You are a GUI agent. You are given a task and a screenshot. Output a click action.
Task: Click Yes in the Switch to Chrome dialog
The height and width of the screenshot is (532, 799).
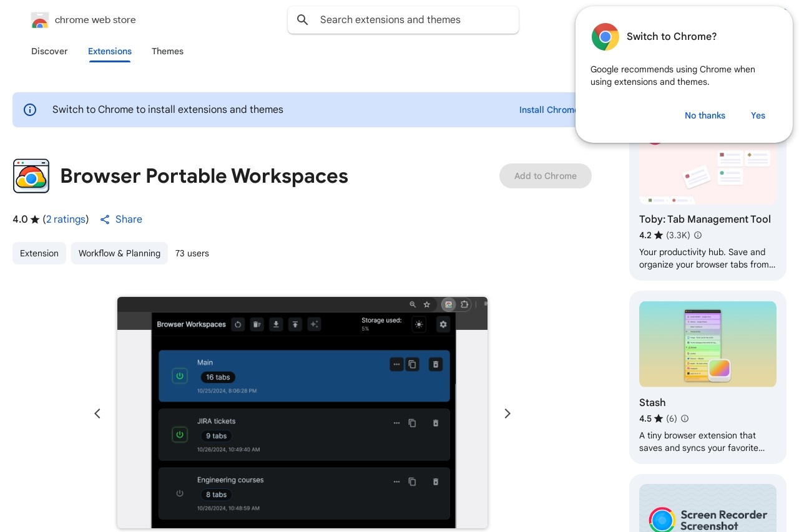tap(758, 115)
